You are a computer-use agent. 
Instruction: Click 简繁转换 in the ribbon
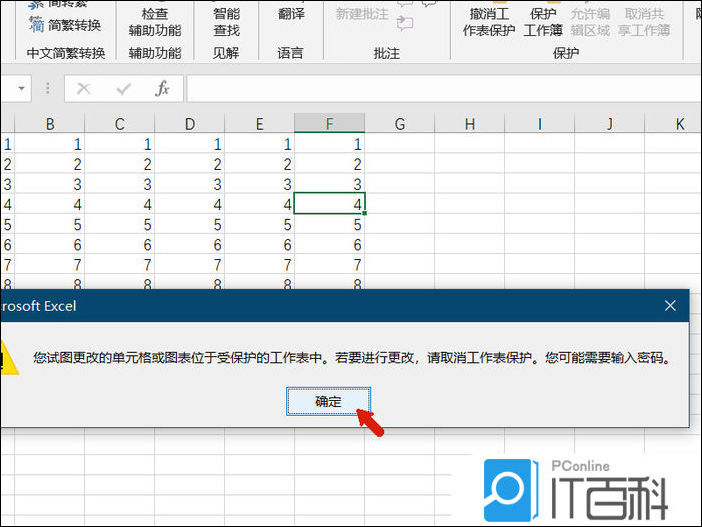(x=65, y=25)
